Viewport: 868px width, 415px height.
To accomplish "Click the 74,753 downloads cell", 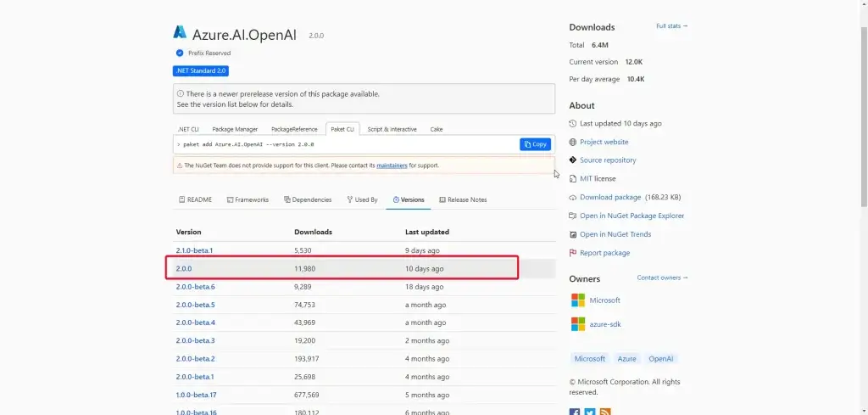I will 305,305.
